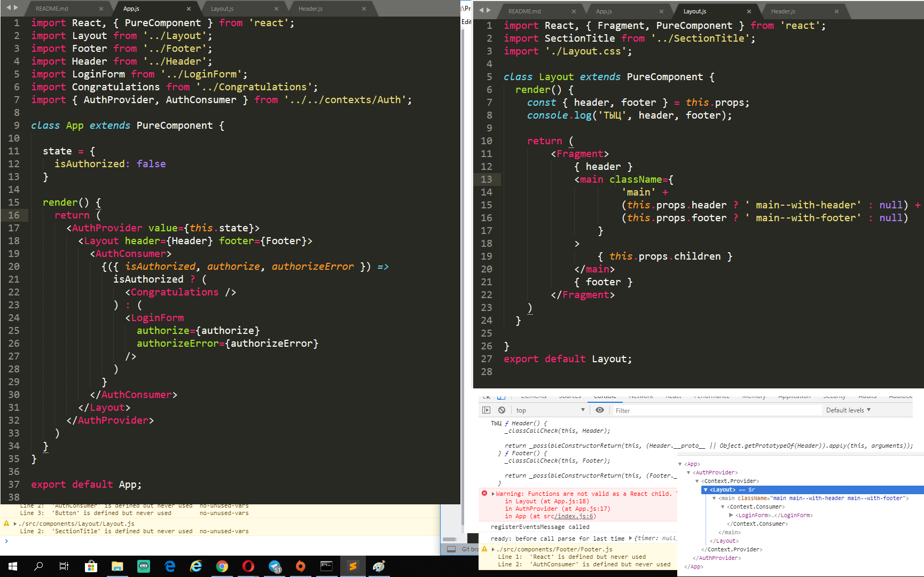924x577 pixels.
Task: Click 'registerEventsMessage called' console message
Action: pos(540,527)
